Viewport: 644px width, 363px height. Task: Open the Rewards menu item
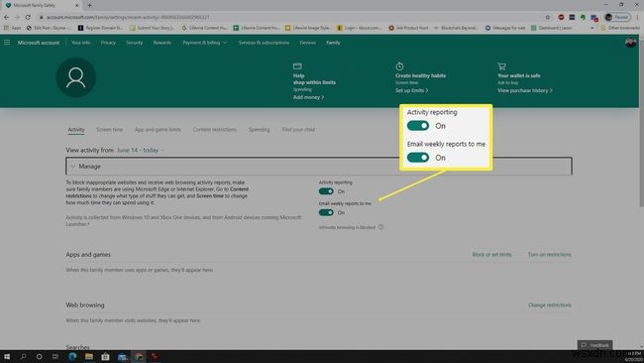(x=162, y=43)
